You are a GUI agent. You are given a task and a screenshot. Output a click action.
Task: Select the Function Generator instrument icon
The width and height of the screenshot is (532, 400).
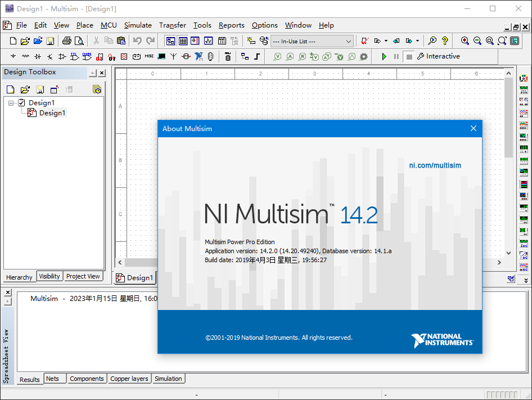pos(524,90)
